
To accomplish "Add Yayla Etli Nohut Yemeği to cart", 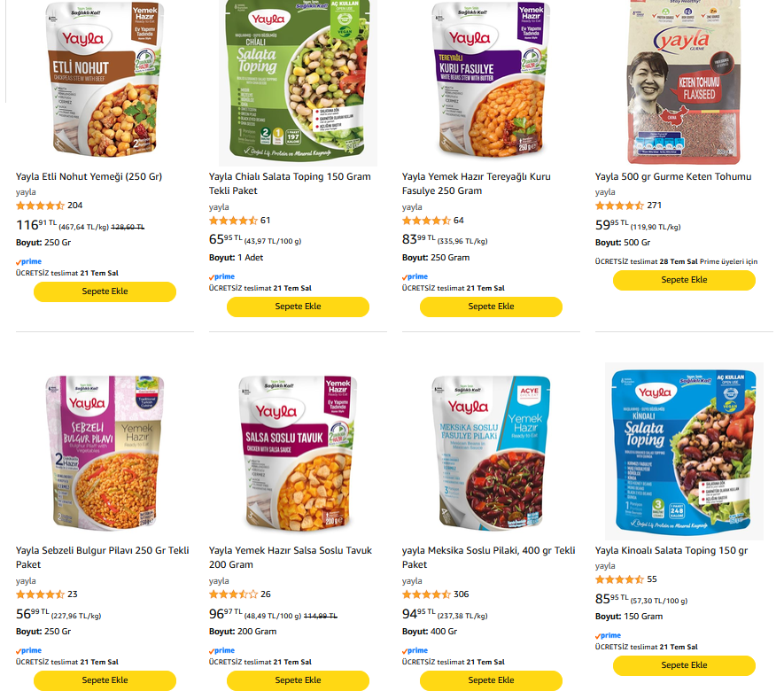I will click(105, 291).
